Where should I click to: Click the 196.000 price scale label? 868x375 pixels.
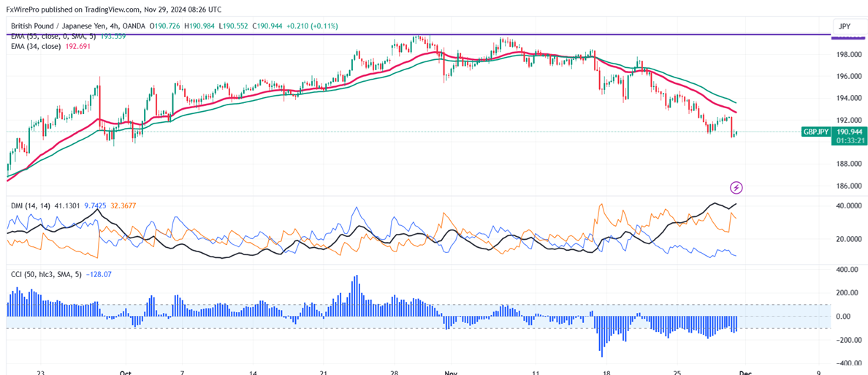point(849,77)
